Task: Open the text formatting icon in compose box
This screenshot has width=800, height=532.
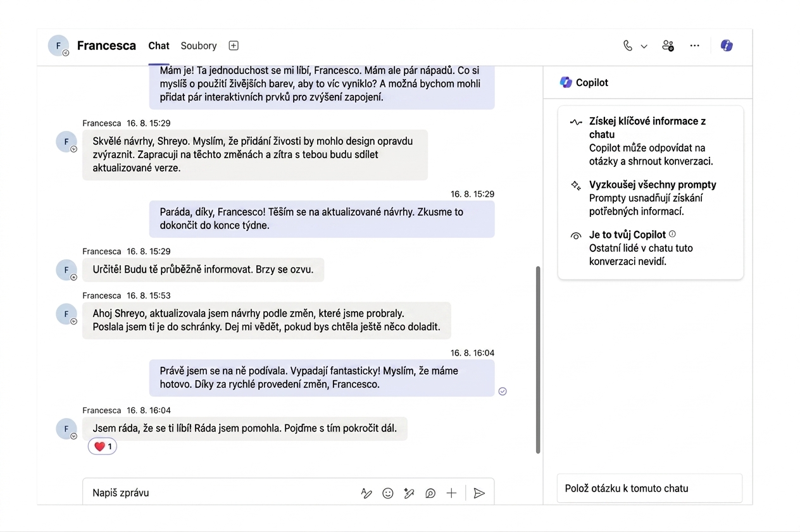Action: (366, 493)
